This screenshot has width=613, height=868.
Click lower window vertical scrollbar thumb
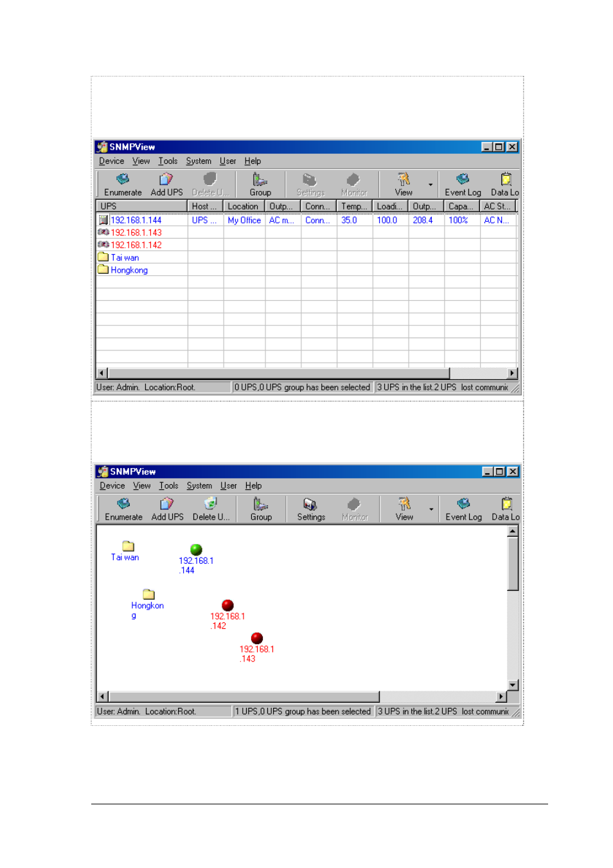(513, 564)
